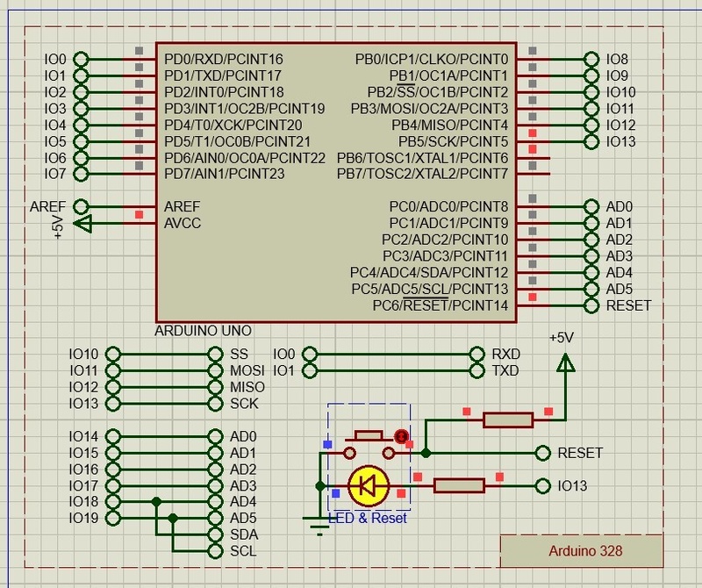Select the MISO terminal circle

pyautogui.click(x=215, y=387)
